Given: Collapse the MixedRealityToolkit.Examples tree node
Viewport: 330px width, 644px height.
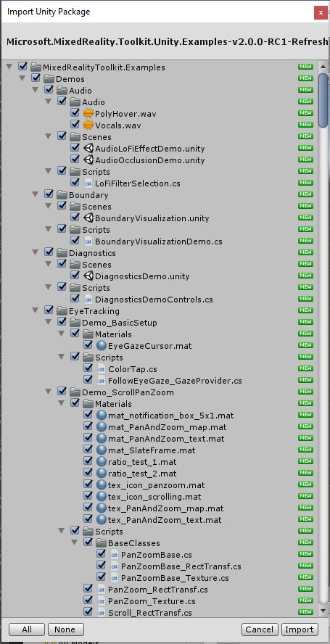Looking at the screenshot, I should [9, 67].
